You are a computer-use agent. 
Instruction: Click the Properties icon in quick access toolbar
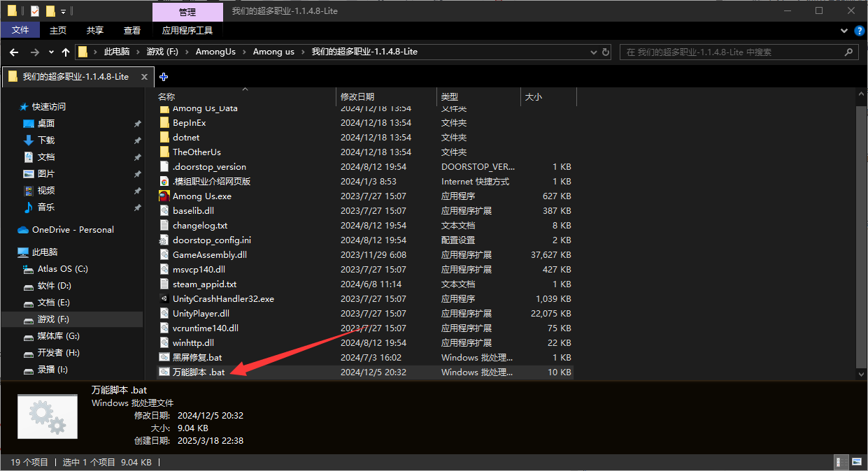click(35, 11)
